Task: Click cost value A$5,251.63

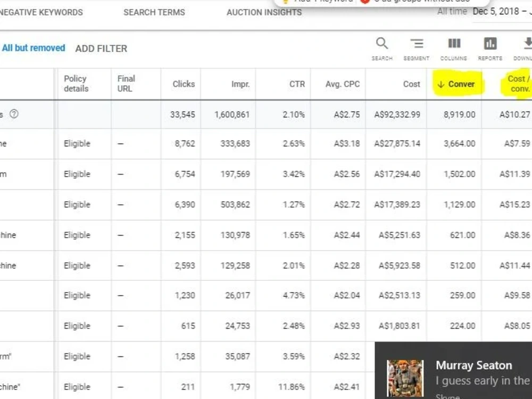Action: 400,235
